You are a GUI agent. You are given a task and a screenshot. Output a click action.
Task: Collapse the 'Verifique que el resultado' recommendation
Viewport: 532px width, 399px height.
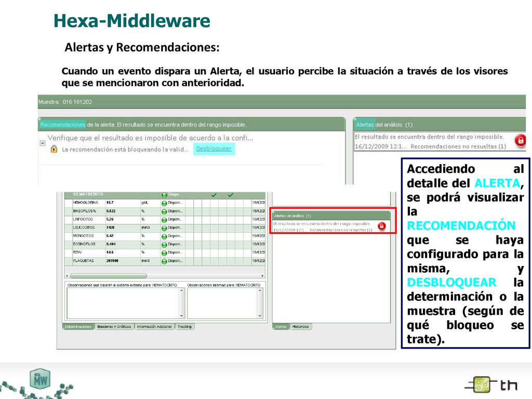[43, 143]
